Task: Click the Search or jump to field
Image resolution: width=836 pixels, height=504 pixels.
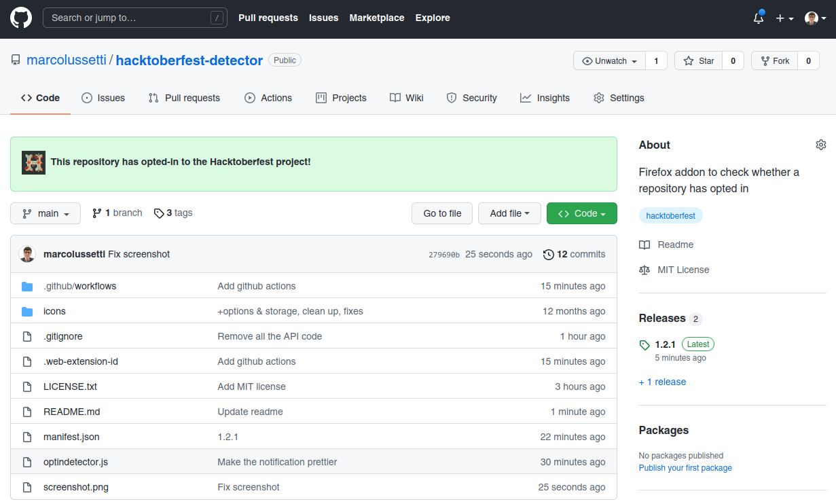Action: point(135,18)
